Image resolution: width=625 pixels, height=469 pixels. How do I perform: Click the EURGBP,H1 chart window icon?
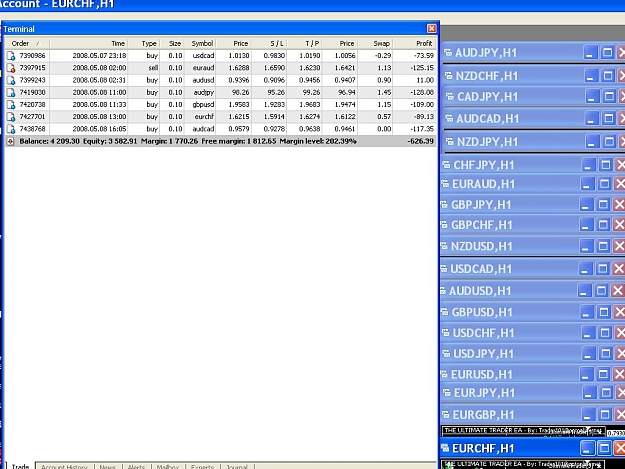446,414
